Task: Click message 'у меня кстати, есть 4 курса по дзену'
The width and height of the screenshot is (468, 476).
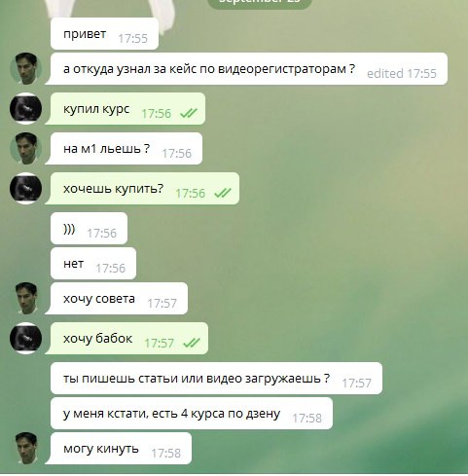Action: [x=192, y=414]
